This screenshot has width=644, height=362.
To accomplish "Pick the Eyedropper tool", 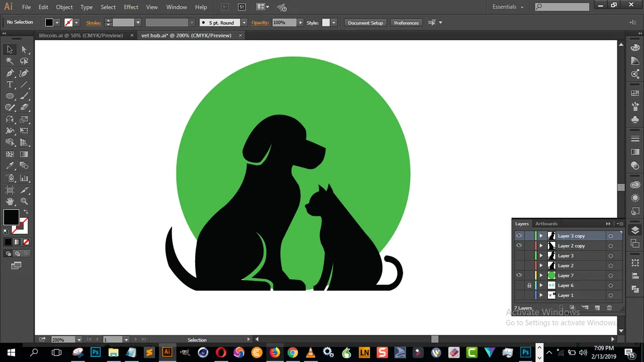I will [x=10, y=166].
